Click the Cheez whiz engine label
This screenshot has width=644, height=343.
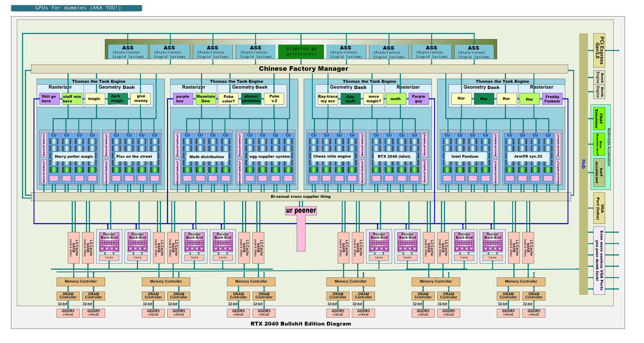[x=332, y=156]
